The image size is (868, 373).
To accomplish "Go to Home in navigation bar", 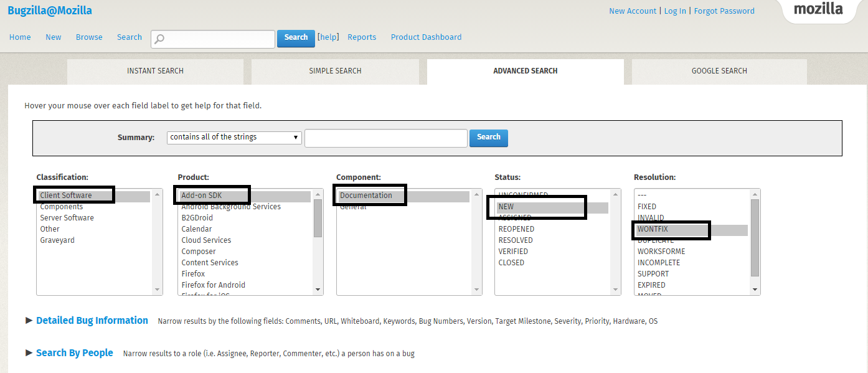I will (x=20, y=37).
